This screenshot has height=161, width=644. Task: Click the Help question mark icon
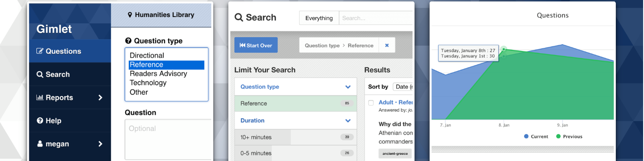click(40, 121)
